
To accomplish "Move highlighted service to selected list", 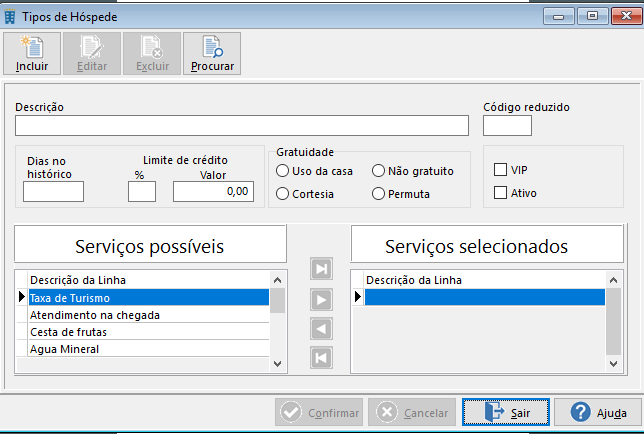I will [321, 300].
